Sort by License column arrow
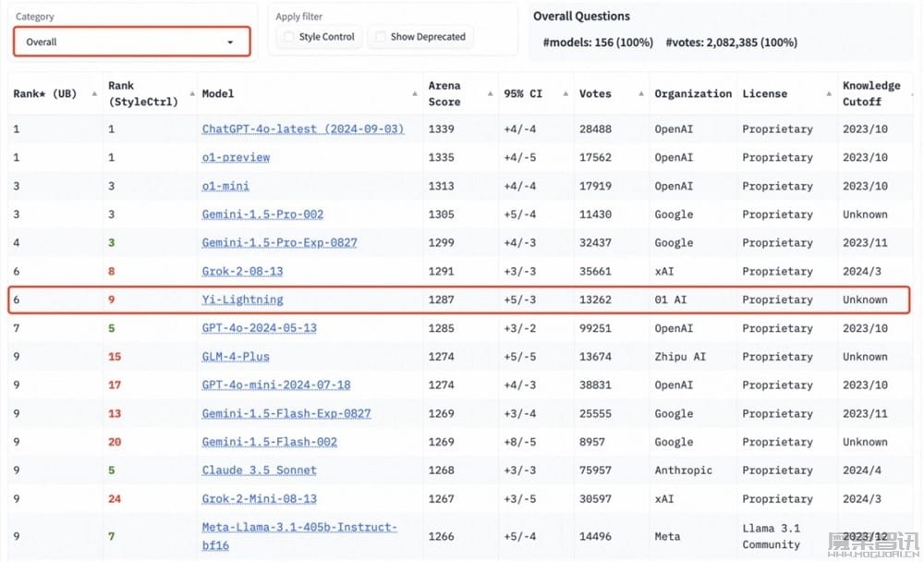 click(829, 93)
